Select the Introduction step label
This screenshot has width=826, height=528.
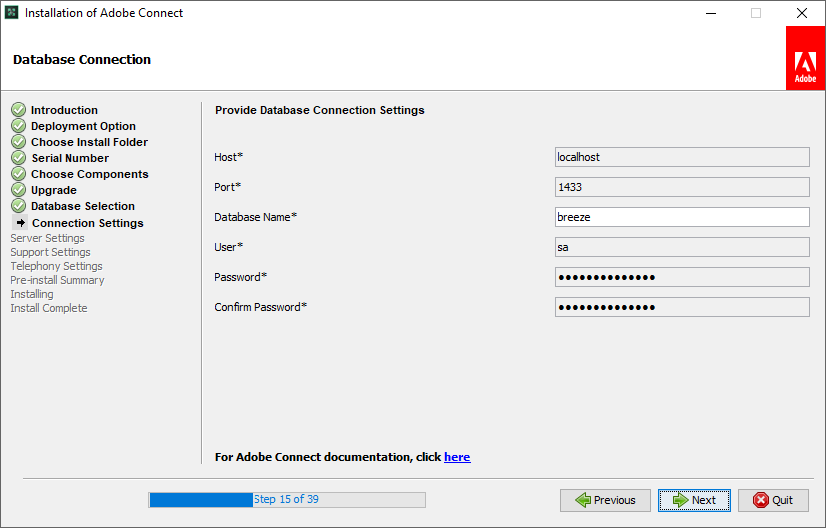tap(64, 110)
